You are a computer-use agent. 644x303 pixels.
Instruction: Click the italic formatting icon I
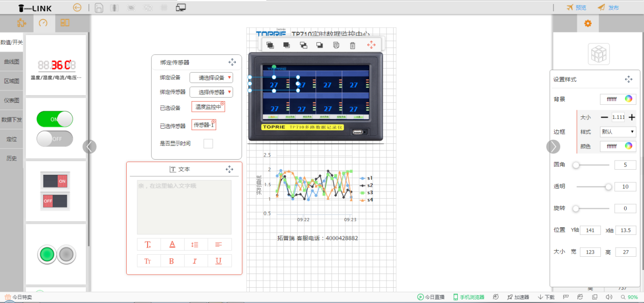[195, 260]
